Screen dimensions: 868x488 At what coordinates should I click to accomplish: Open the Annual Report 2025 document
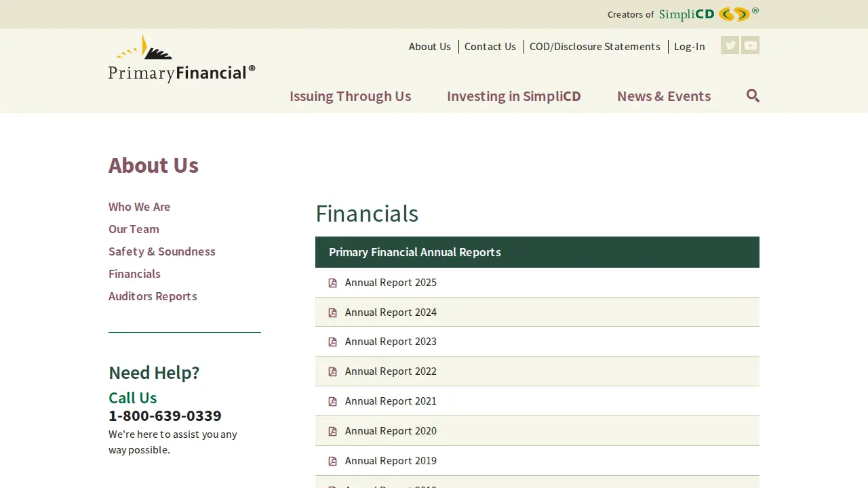click(391, 283)
